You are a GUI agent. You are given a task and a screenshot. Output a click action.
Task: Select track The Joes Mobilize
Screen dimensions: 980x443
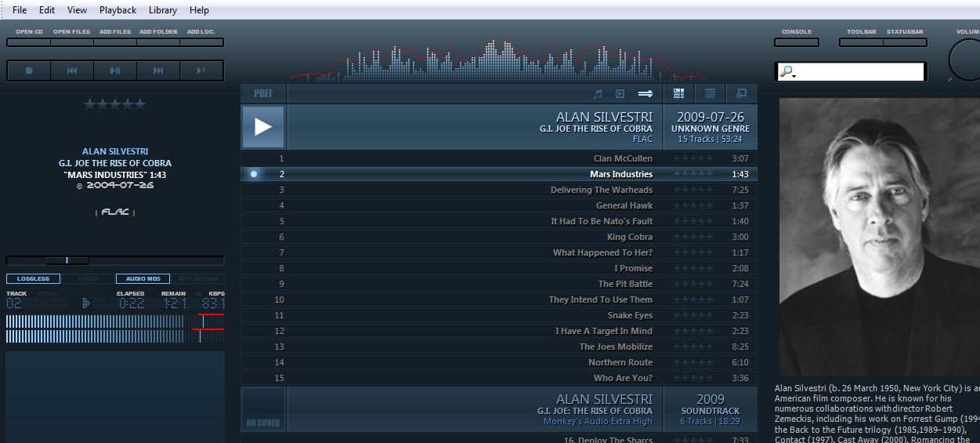pos(499,347)
